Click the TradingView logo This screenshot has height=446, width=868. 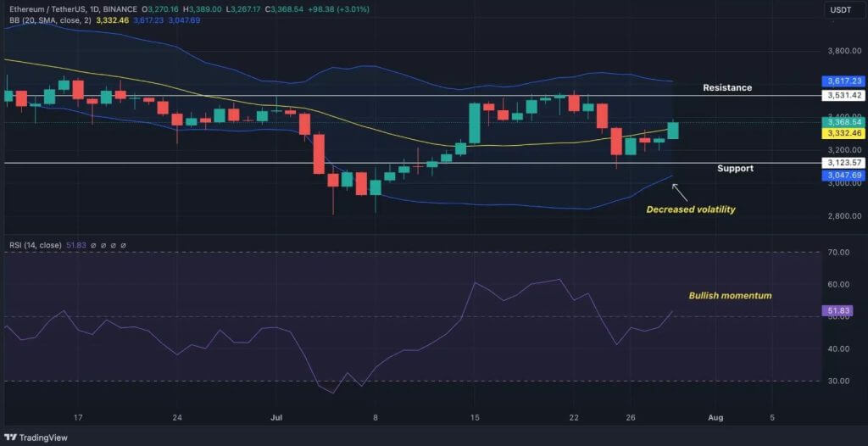[36, 438]
